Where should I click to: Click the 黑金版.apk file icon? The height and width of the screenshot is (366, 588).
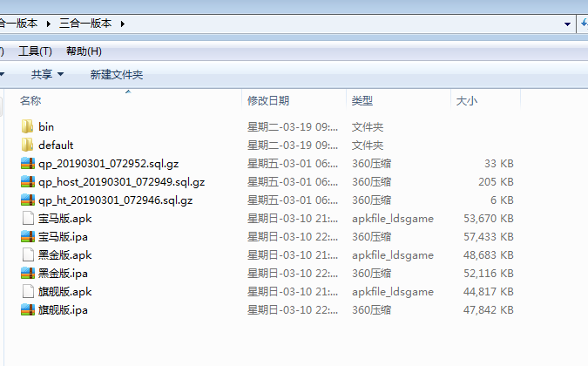[x=28, y=255]
